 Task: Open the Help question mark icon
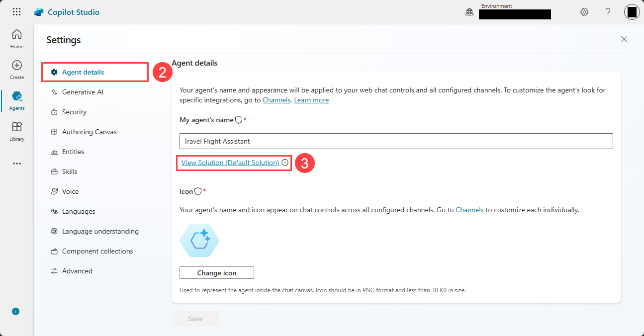coord(608,12)
